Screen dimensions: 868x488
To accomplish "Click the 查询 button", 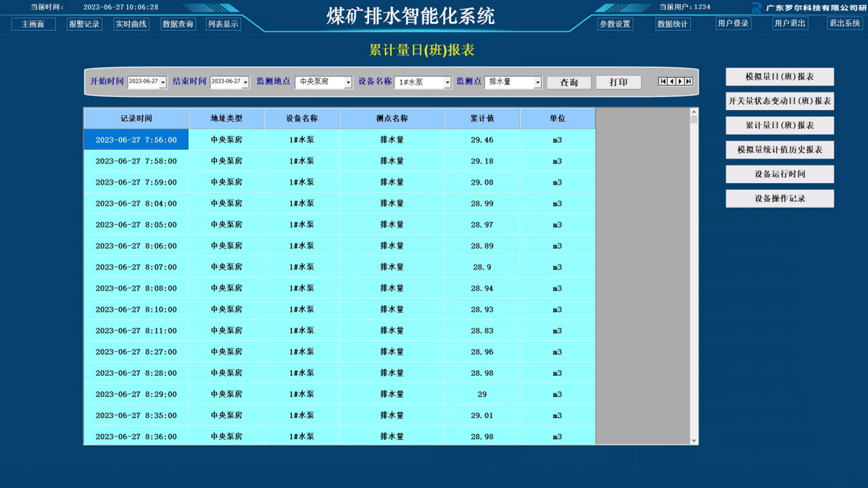I will pyautogui.click(x=569, y=82).
